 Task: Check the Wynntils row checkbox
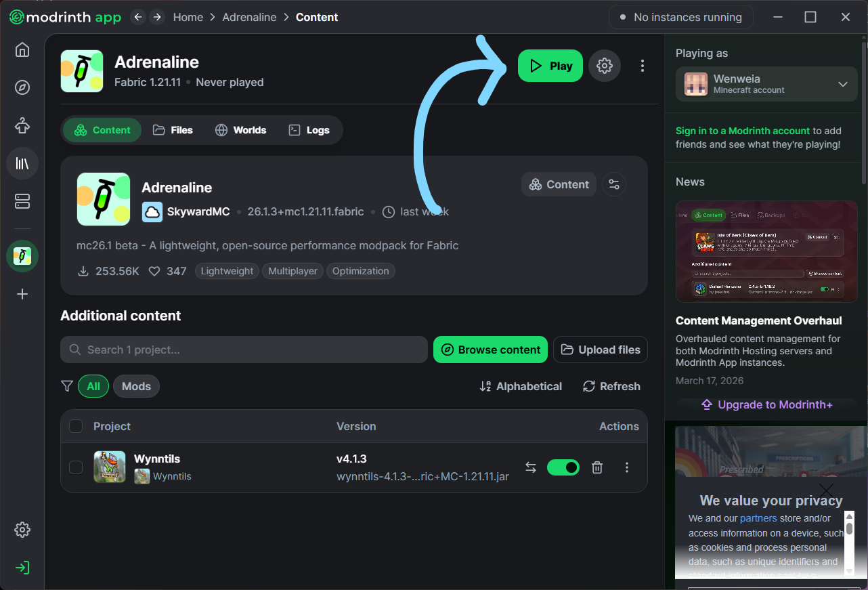pos(76,467)
